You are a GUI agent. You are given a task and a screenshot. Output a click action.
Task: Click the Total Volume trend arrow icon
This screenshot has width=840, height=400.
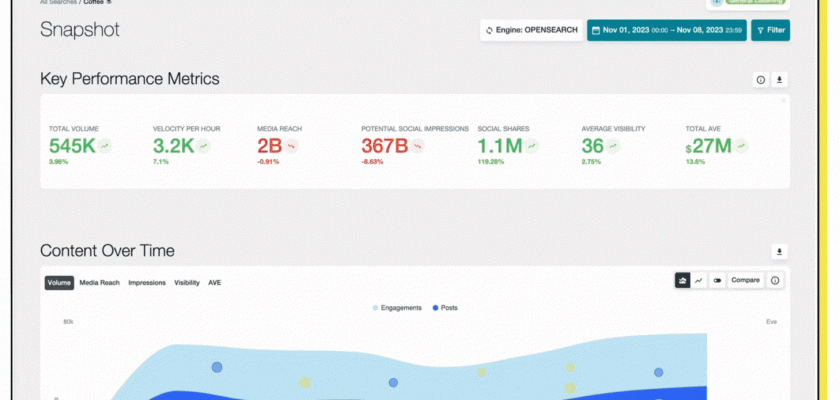(x=105, y=146)
